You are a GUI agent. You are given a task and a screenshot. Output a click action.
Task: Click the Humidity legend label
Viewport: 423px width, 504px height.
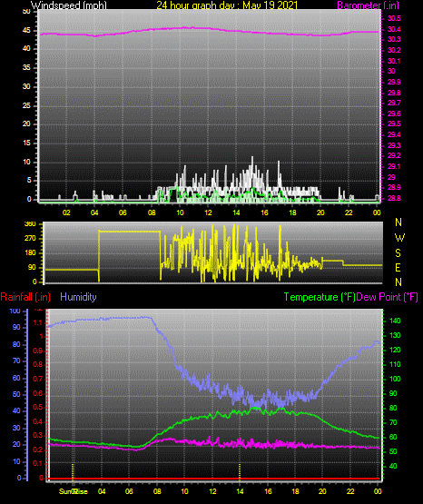(x=78, y=297)
